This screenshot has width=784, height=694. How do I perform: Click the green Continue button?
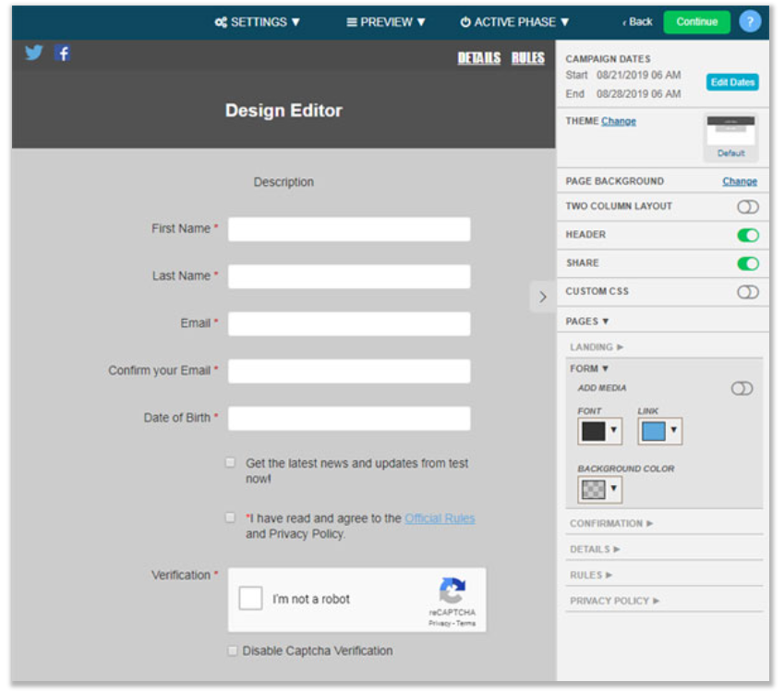click(x=696, y=21)
